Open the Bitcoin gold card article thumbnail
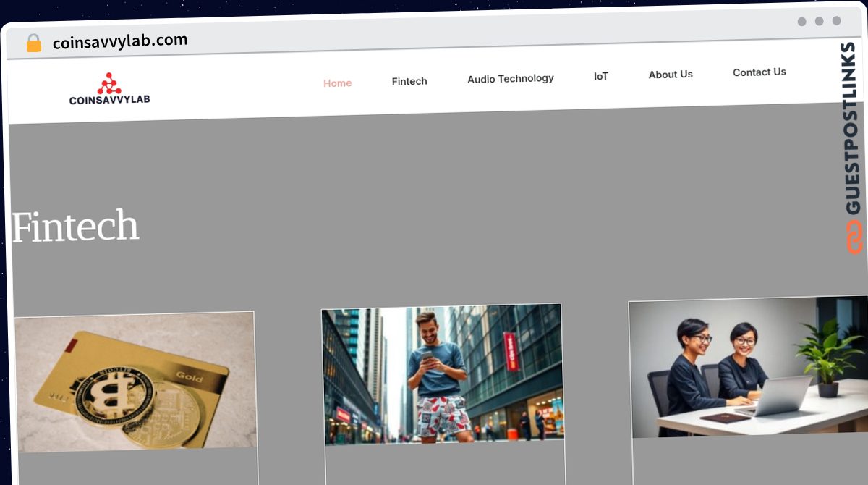This screenshot has height=485, width=868. click(x=135, y=382)
